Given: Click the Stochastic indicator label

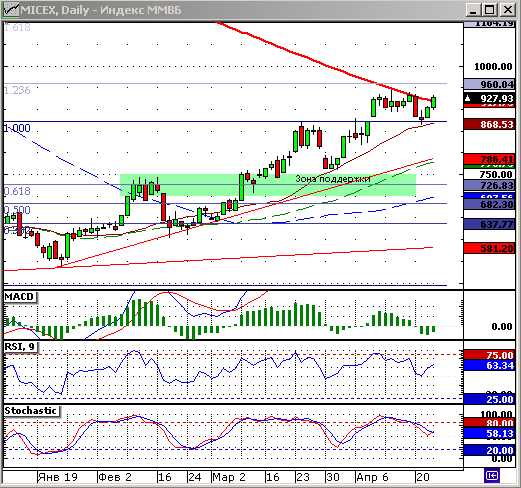Looking at the screenshot, I should coord(31,411).
